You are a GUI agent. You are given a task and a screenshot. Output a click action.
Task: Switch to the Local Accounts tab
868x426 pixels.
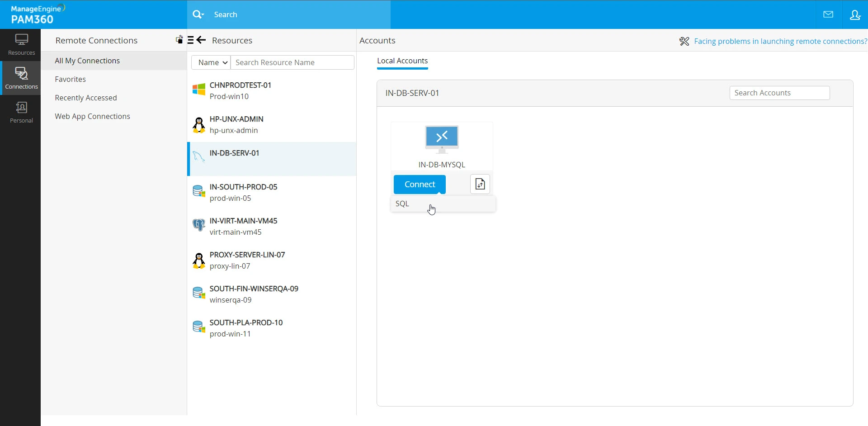(x=402, y=60)
